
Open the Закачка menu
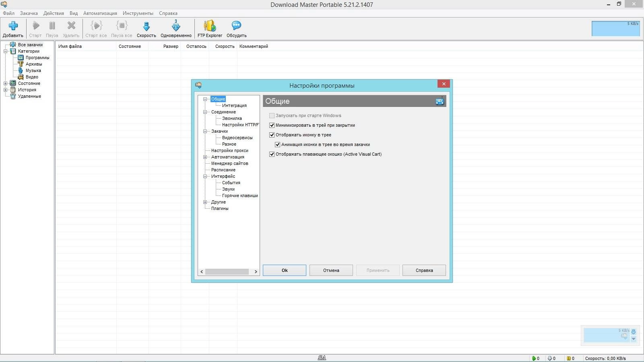(29, 13)
